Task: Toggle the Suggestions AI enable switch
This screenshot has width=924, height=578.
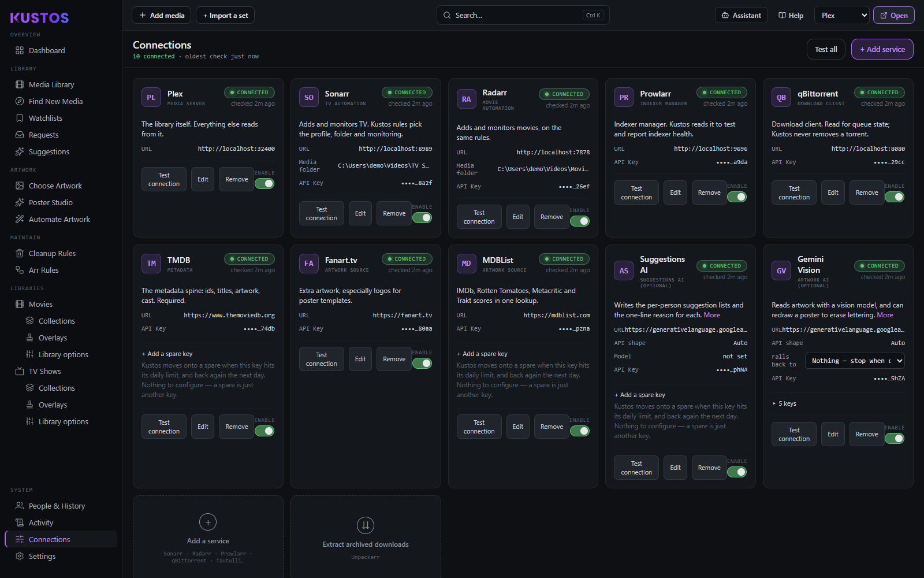Action: 737,472
